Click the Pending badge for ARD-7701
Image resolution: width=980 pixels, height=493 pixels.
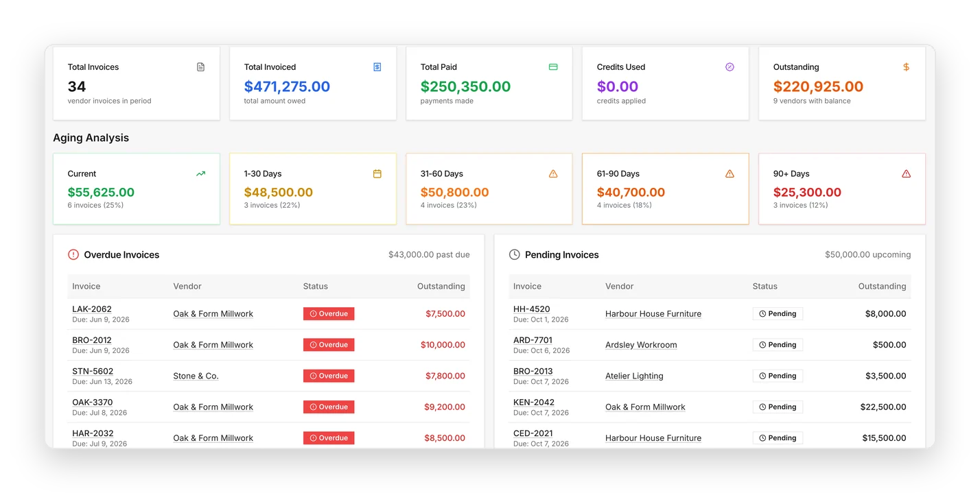[778, 345]
